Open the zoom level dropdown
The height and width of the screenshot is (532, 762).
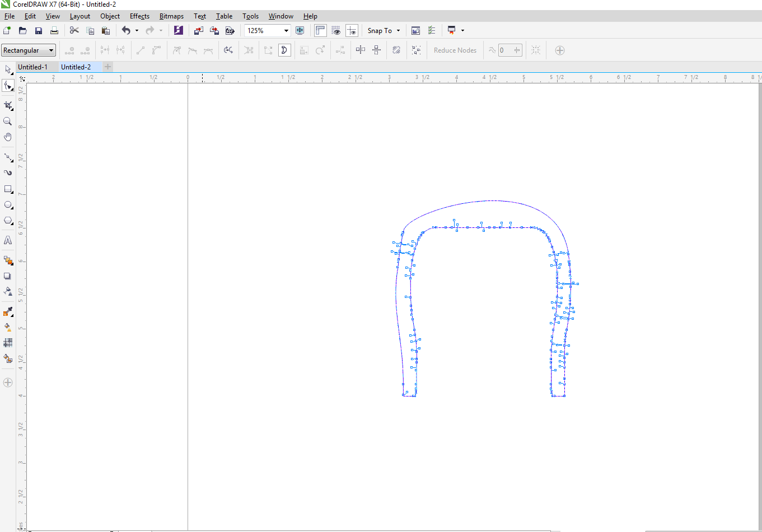[286, 31]
